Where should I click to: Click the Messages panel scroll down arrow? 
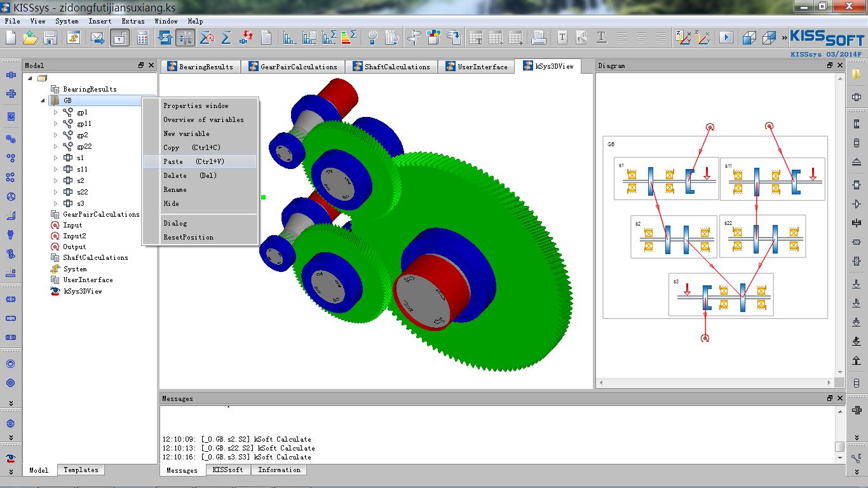coord(840,457)
